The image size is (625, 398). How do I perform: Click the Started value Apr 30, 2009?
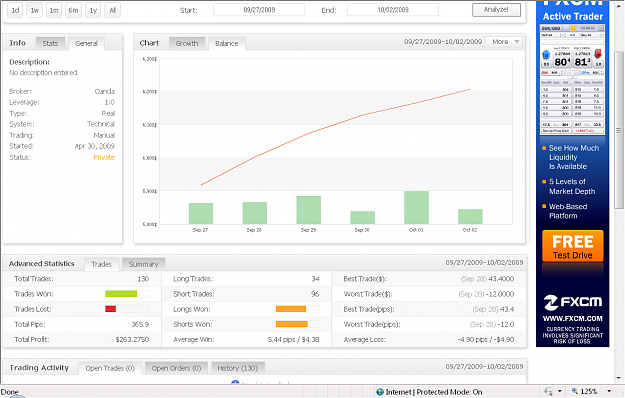pyautogui.click(x=94, y=146)
